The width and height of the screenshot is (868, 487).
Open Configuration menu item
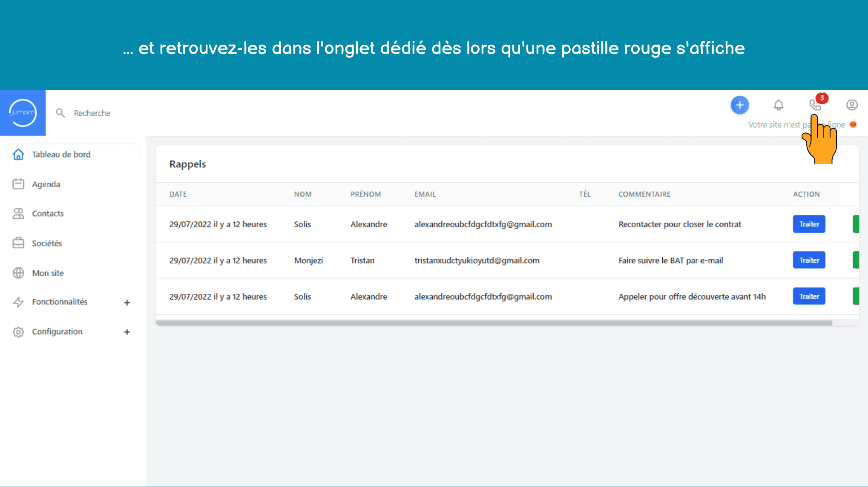(57, 332)
